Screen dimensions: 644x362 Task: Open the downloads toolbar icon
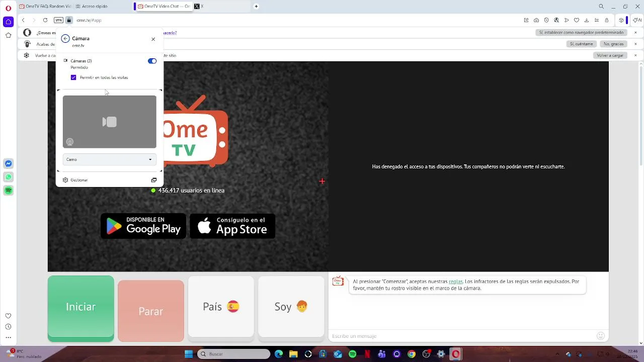coord(587,20)
